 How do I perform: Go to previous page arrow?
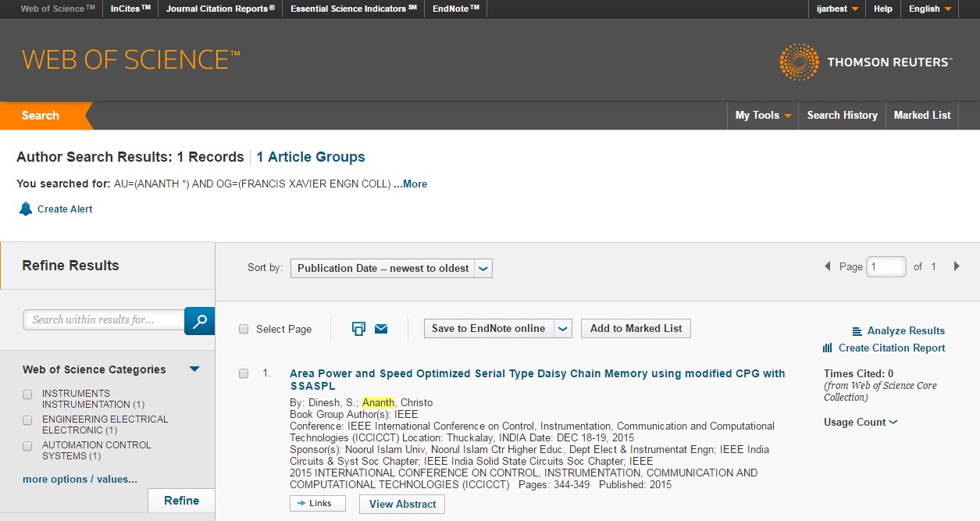click(x=827, y=266)
